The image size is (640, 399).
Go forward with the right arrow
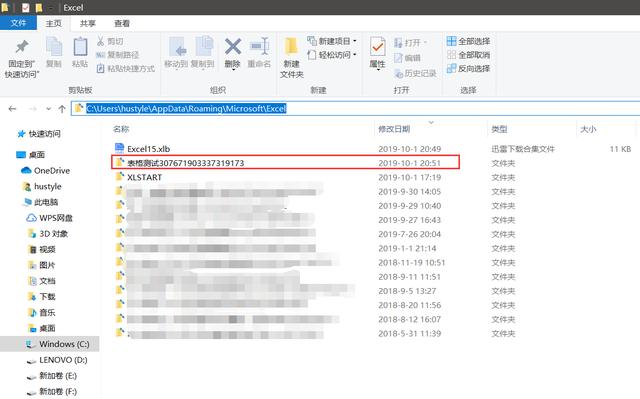tap(33, 109)
